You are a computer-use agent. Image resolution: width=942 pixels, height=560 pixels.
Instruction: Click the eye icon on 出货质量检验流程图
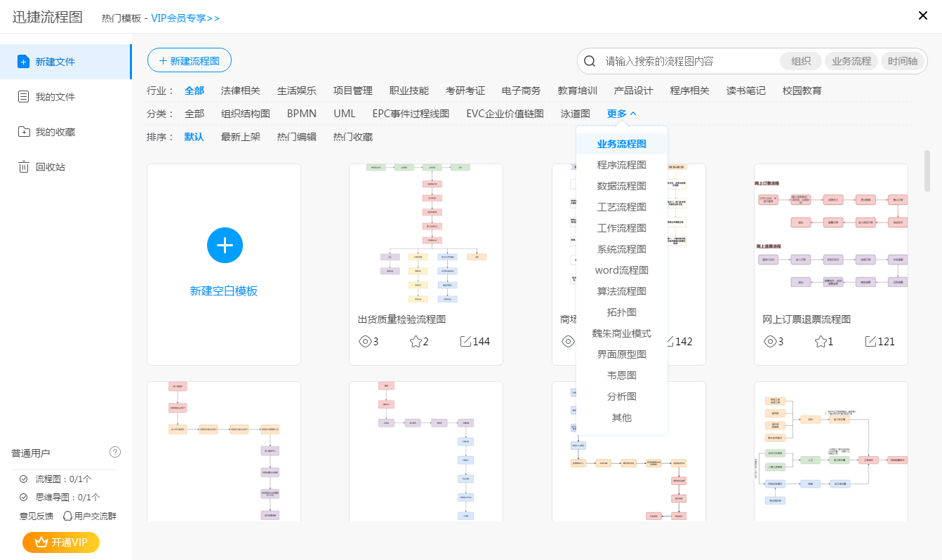click(365, 342)
